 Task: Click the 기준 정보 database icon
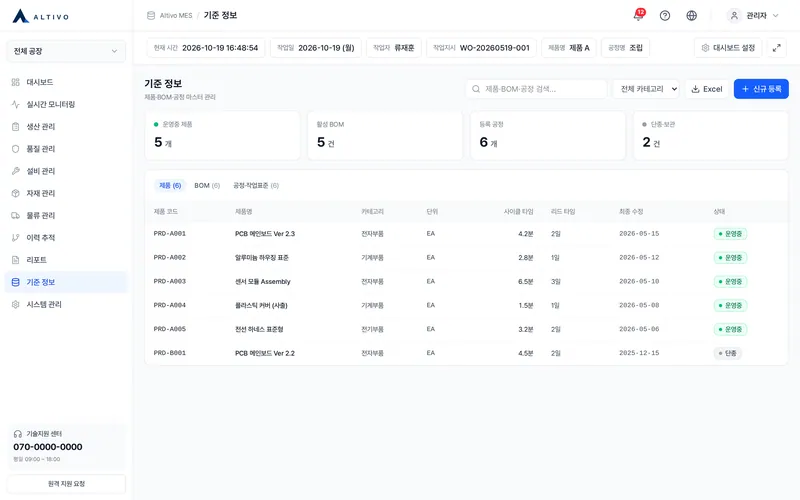pyautogui.click(x=16, y=282)
